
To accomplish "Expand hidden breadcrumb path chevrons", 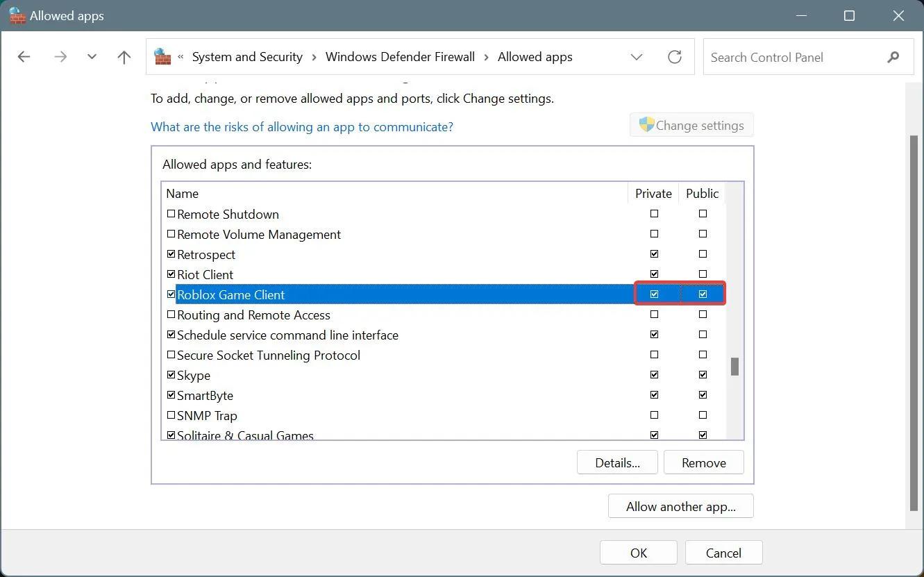I will tap(181, 58).
